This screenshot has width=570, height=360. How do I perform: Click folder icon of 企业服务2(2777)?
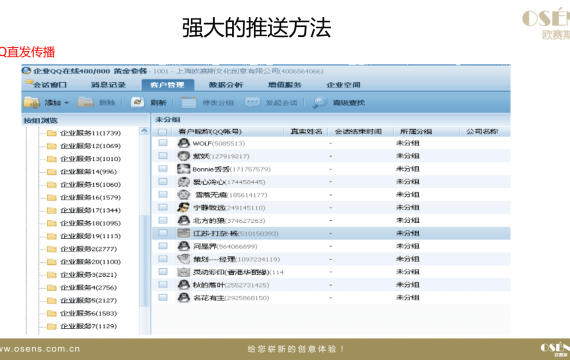click(x=52, y=249)
